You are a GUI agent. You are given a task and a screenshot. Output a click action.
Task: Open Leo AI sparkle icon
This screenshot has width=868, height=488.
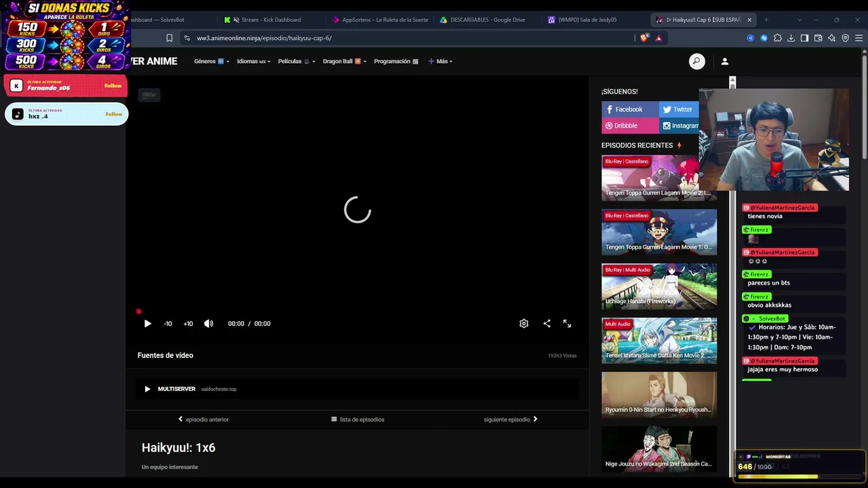coord(831,38)
